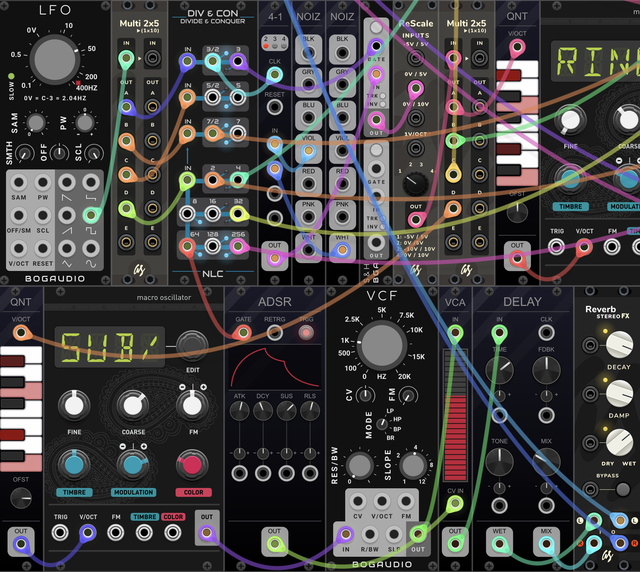Screen dimensions: 640x572
Task: Click the lower QNT module OUT jack
Action: click(21, 544)
